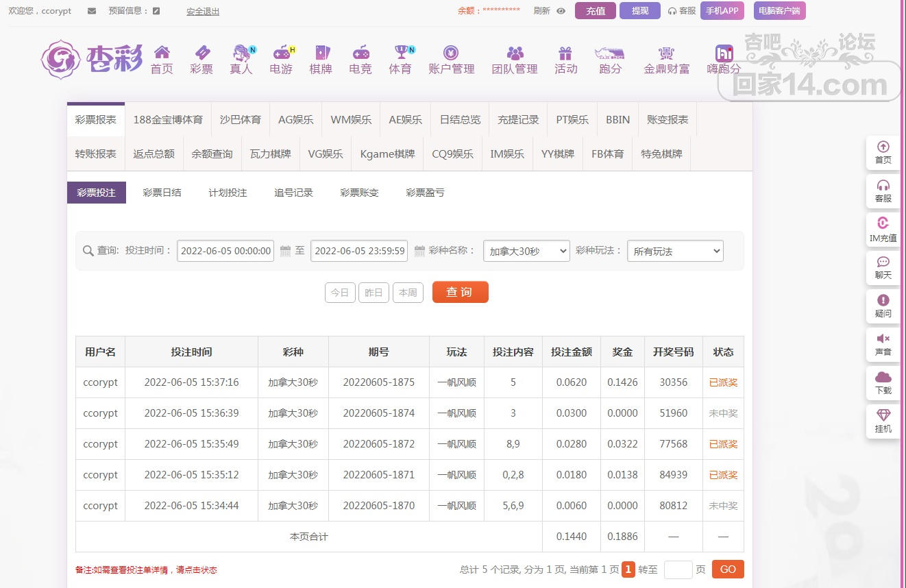The width and height of the screenshot is (906, 588).
Task: Click the page number input field
Action: [x=678, y=569]
